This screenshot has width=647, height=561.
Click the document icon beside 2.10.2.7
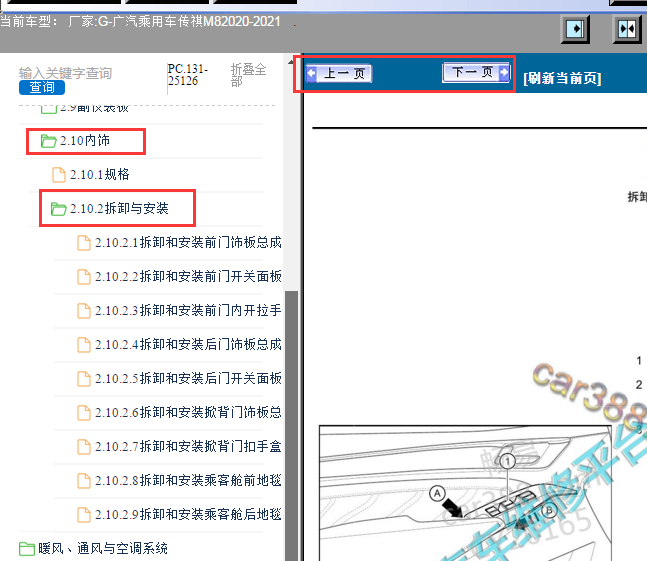click(x=84, y=447)
